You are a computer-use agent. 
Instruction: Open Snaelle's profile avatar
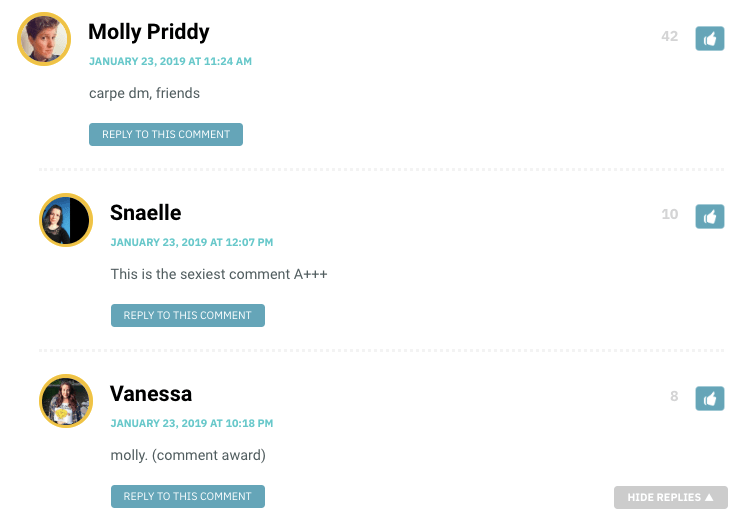(x=66, y=220)
